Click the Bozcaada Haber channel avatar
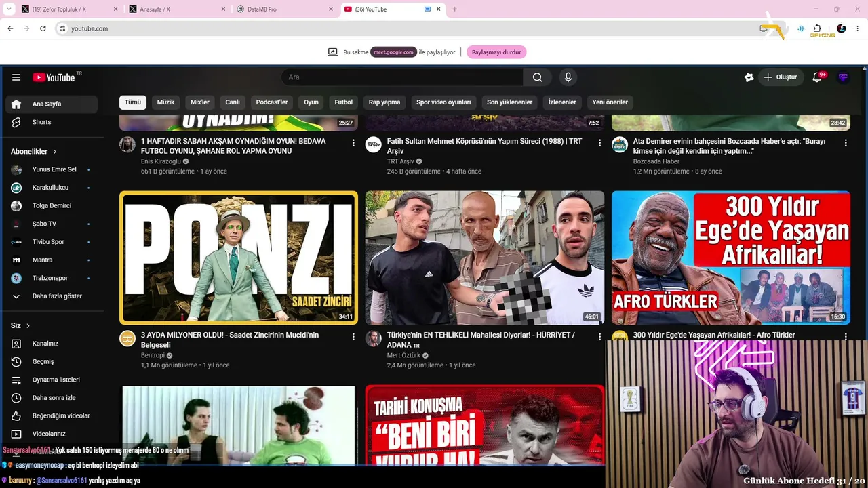This screenshot has width=868, height=488. (x=620, y=144)
